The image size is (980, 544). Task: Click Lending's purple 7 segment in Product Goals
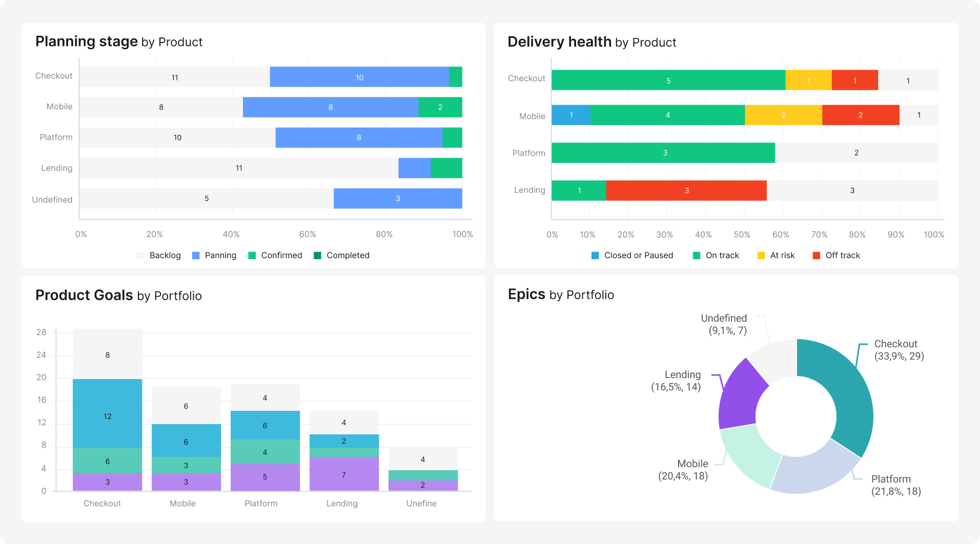344,474
